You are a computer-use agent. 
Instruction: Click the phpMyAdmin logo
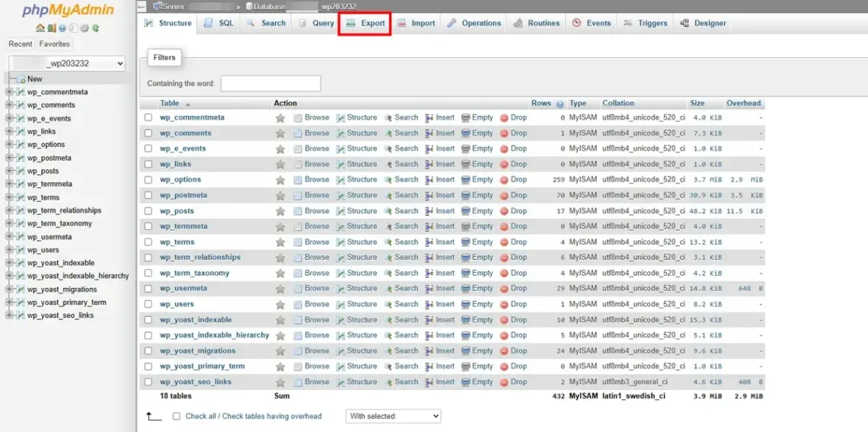pos(69,11)
